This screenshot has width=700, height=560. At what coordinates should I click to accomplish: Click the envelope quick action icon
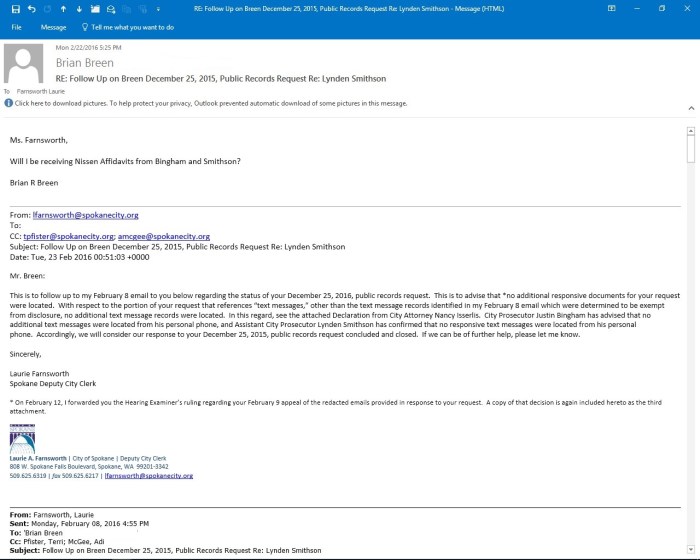[113, 8]
